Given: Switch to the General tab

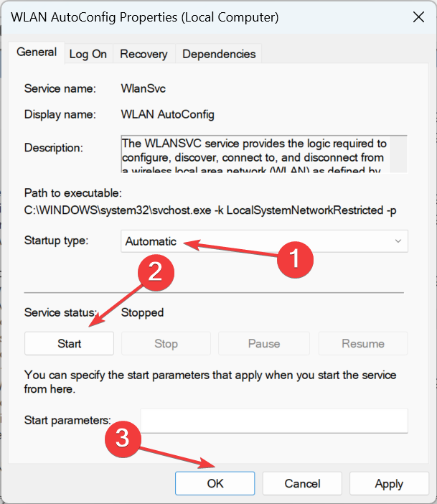Looking at the screenshot, I should [x=37, y=52].
